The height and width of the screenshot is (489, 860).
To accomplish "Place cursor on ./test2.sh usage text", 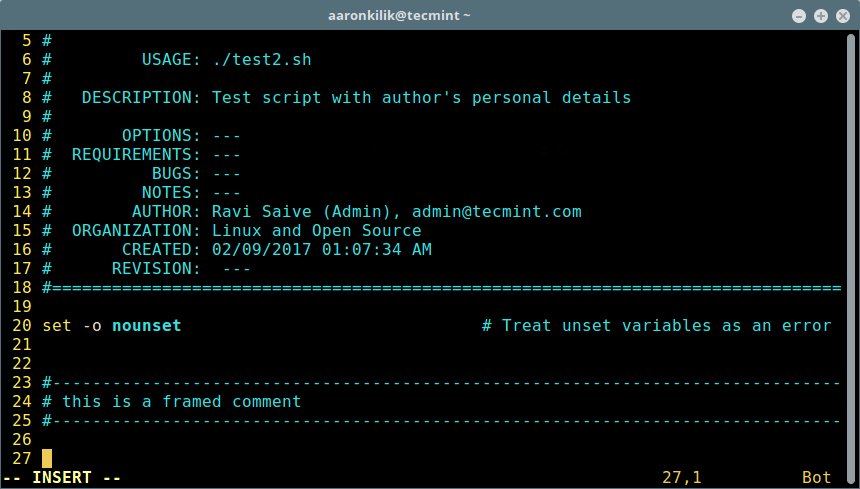I will (x=261, y=60).
